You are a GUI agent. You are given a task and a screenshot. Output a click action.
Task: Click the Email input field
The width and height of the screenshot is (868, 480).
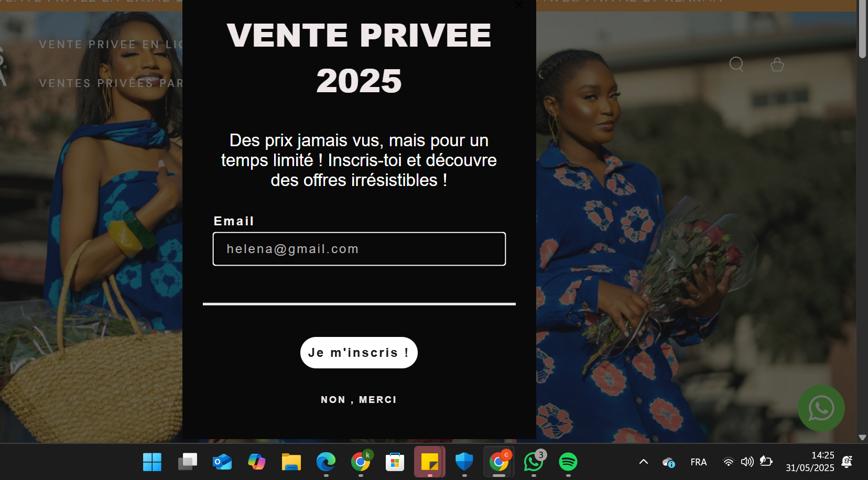click(359, 249)
